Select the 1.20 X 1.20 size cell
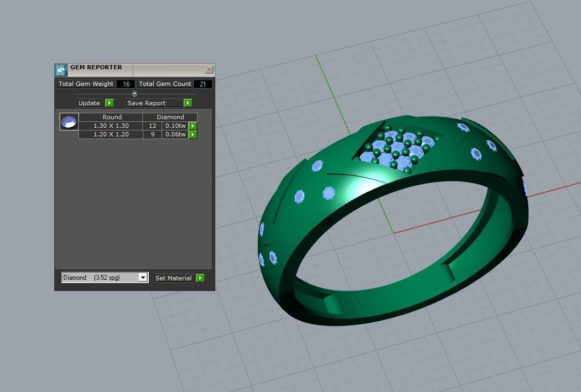This screenshot has height=392, width=581. (x=111, y=134)
